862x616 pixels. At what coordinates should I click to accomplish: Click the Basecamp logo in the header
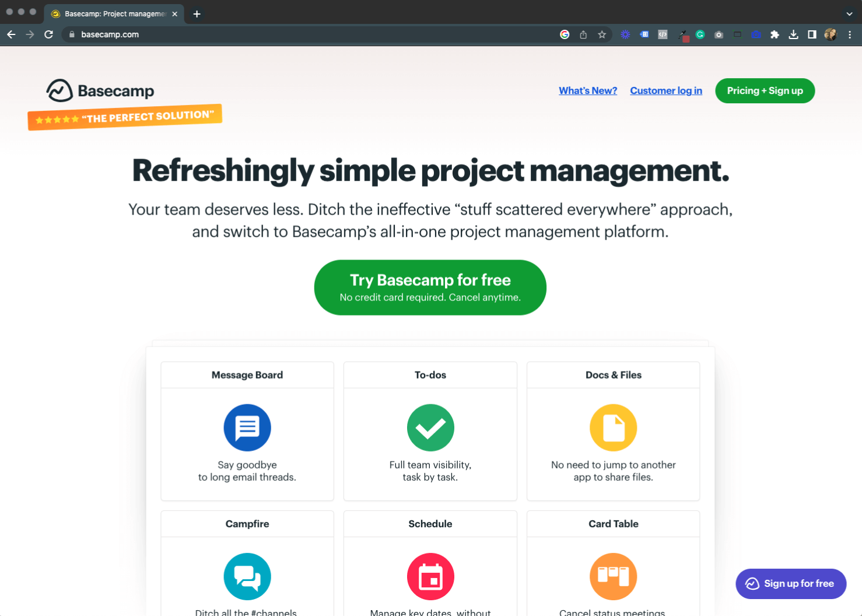point(100,90)
